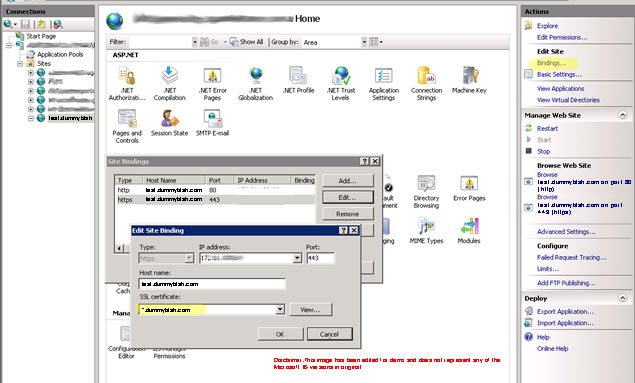Open the Group by Area dropdown
Screen dimensions: 635x383
click(364, 42)
